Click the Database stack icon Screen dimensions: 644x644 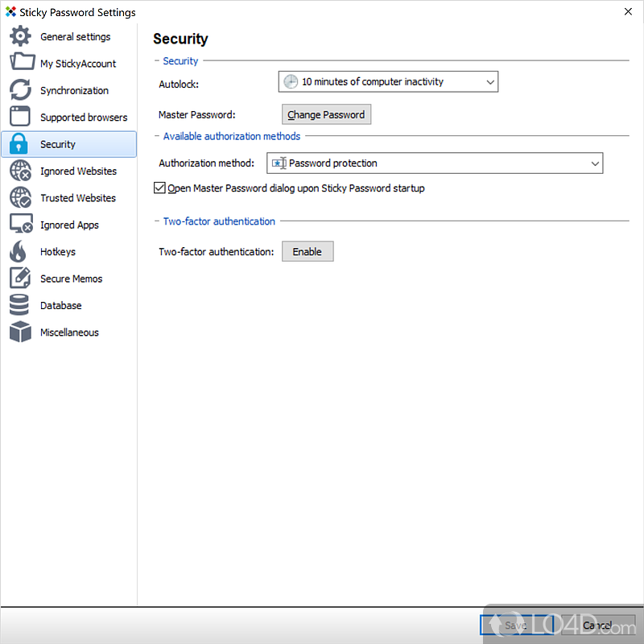(19, 305)
